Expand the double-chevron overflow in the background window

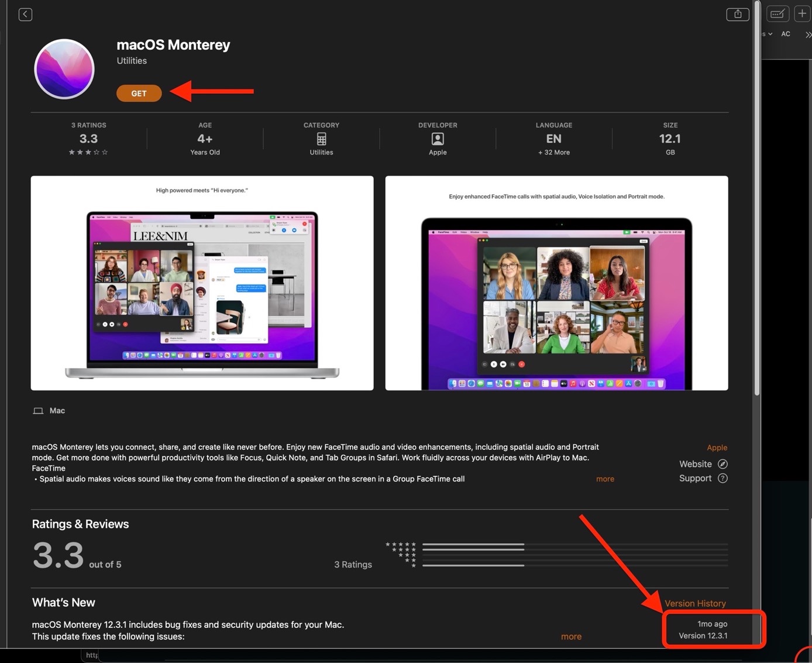point(808,35)
